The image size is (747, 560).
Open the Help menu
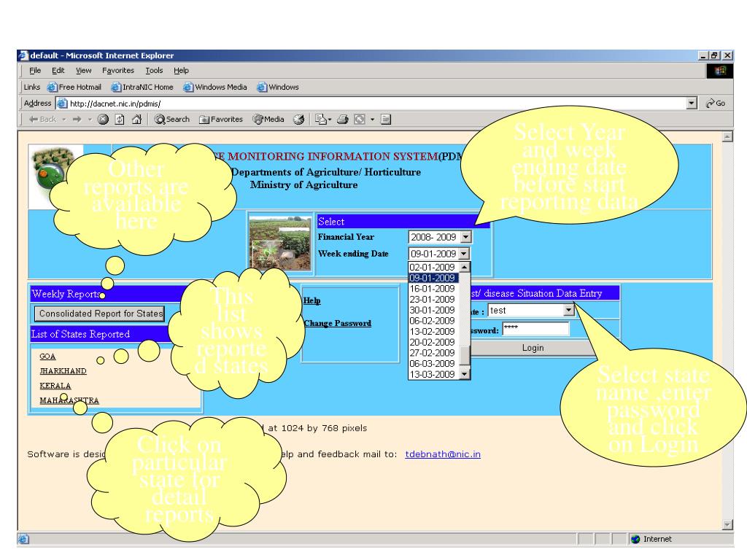[x=181, y=71]
